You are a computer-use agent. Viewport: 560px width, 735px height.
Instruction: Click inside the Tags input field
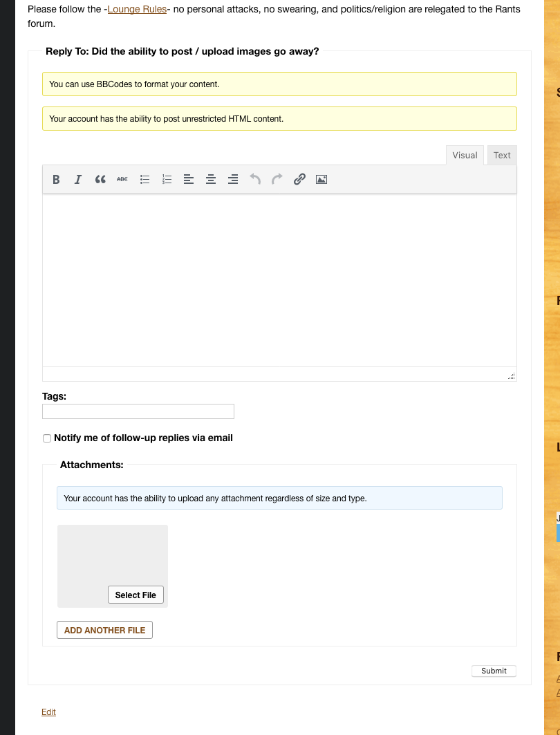tap(138, 411)
